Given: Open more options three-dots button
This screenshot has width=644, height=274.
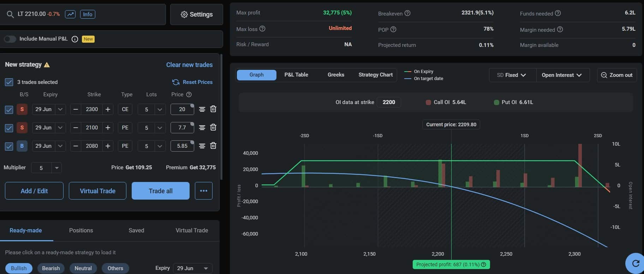Looking at the screenshot, I should coord(204,191).
